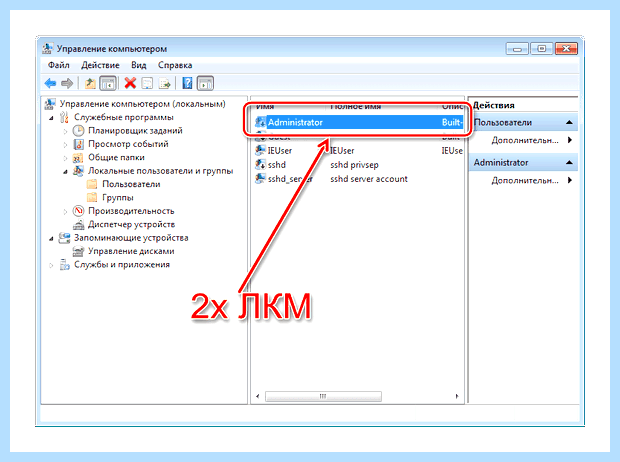Screen dimensions: 620x462
Task: Click the sshd privsep full name cell
Action: 354,165
